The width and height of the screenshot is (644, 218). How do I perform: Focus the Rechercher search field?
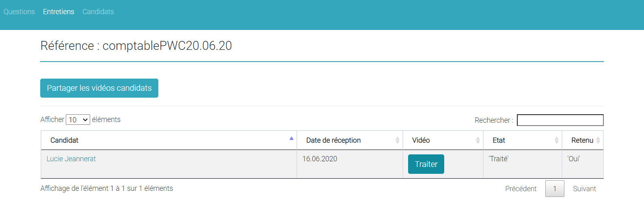pyautogui.click(x=560, y=120)
